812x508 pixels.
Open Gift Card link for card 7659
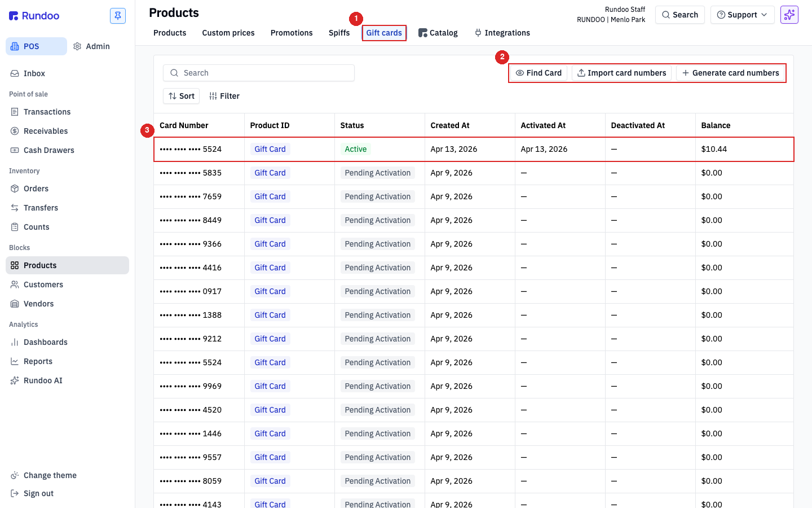(x=270, y=196)
